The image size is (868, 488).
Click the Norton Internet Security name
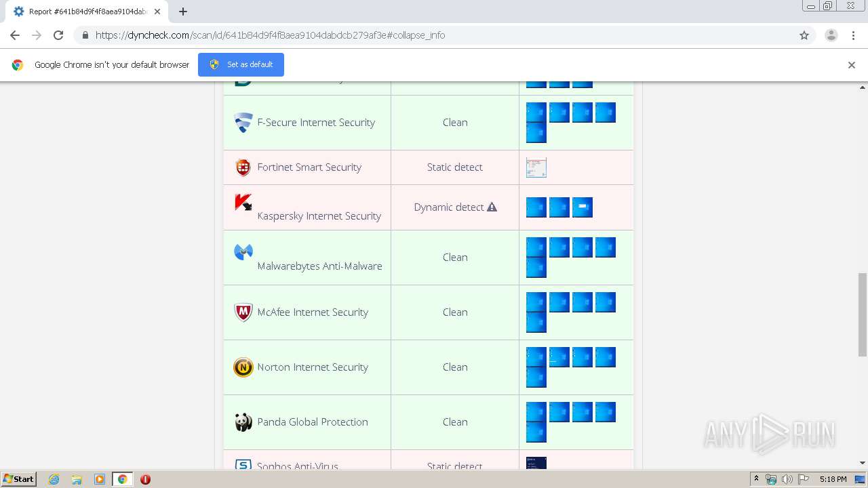tap(313, 367)
